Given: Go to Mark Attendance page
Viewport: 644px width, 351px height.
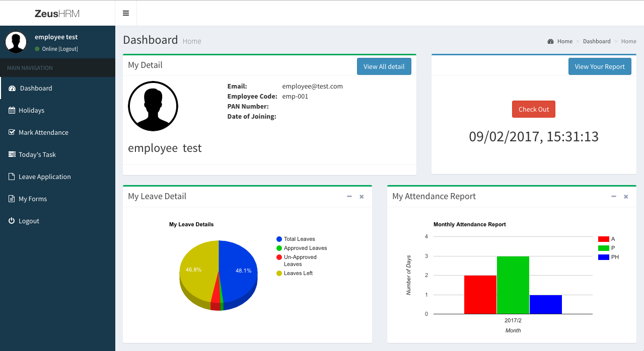Looking at the screenshot, I should pyautogui.click(x=58, y=132).
